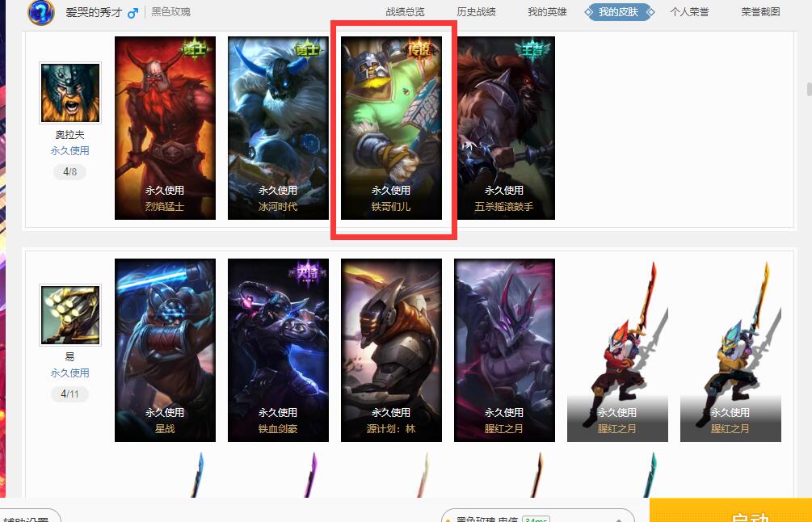Screen dimensions: 812x522
Task: Open the 我的英雄 tab
Action: [547, 12]
